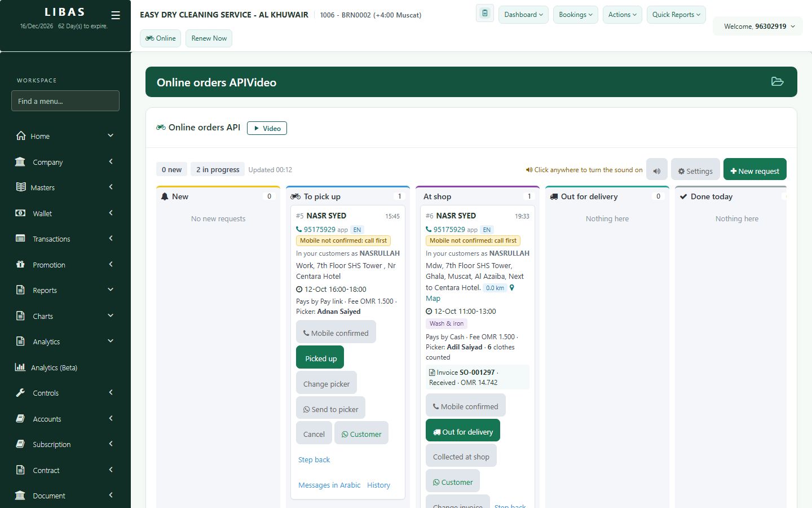This screenshot has width=812, height=508.
Task: Click the Transactions card icon
Action: [20, 238]
